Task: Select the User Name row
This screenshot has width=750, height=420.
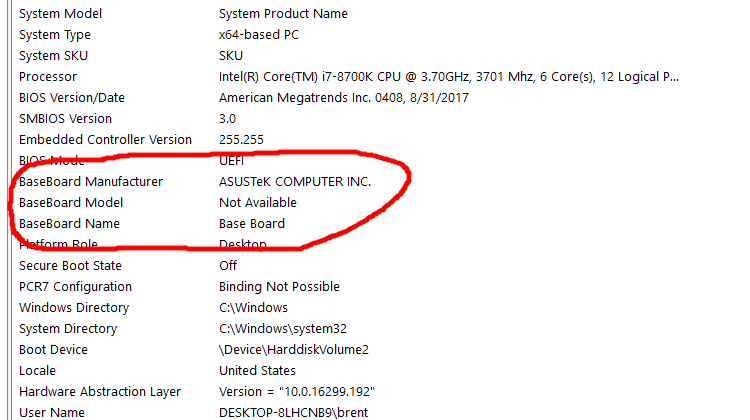Action: (378, 412)
